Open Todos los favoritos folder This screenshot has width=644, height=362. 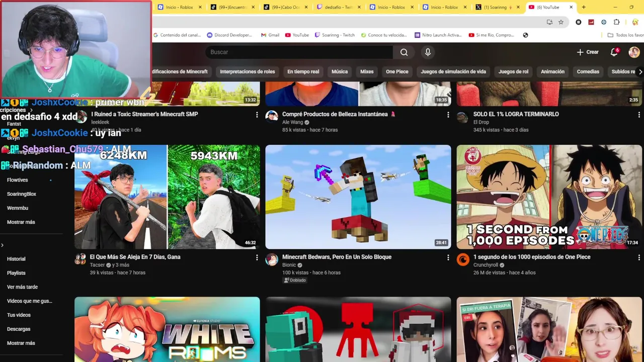tap(625, 35)
